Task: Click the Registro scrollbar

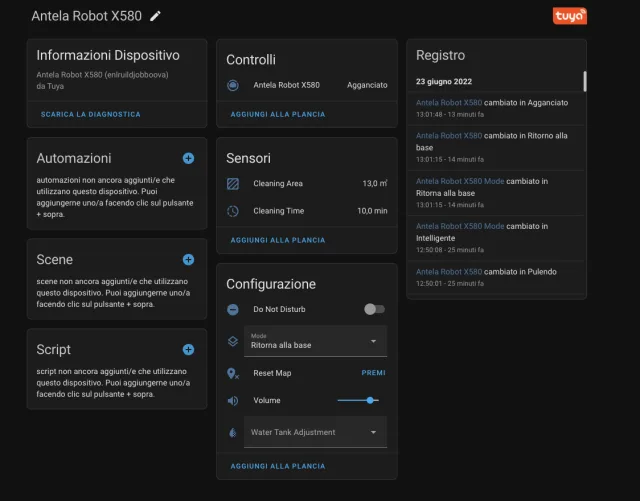Action: click(x=584, y=81)
